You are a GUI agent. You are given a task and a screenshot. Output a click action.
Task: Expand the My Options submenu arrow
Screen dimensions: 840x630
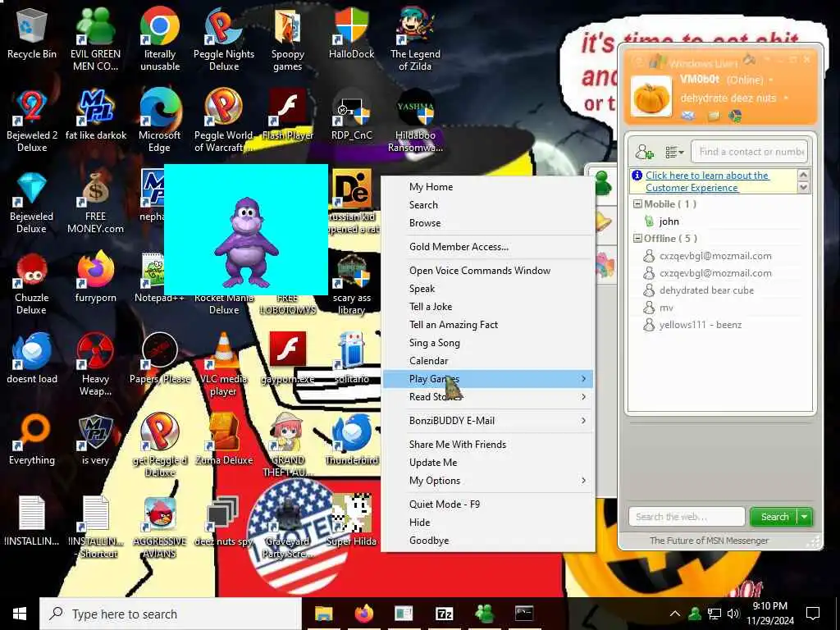click(583, 481)
